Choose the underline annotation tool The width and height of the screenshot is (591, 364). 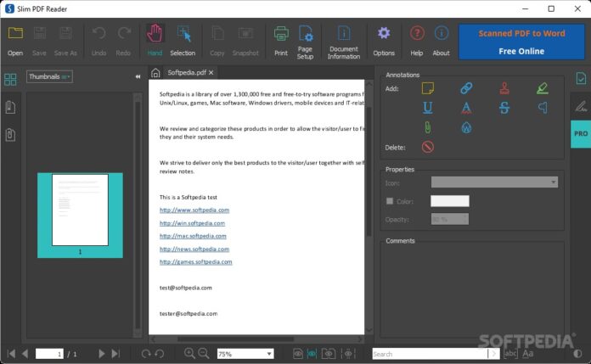pos(428,108)
